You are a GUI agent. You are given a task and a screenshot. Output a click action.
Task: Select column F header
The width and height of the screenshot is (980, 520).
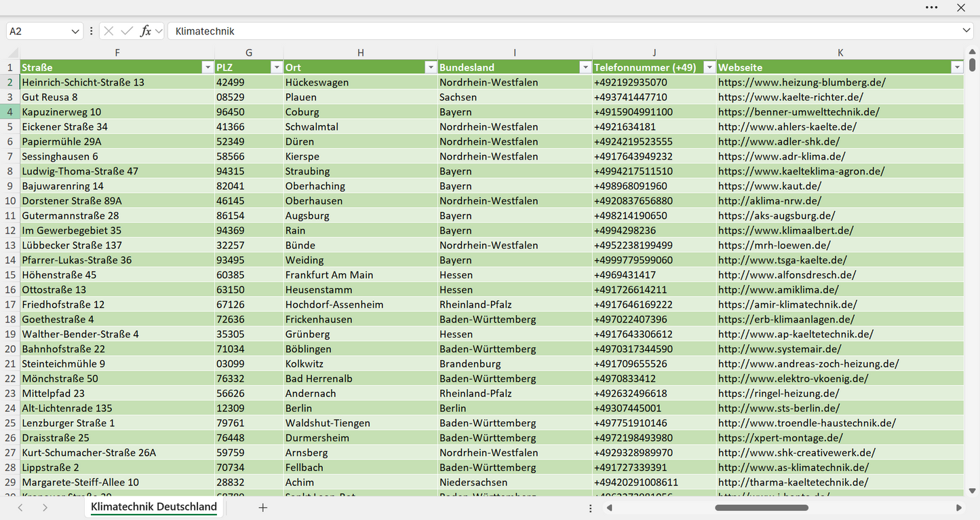click(x=117, y=53)
